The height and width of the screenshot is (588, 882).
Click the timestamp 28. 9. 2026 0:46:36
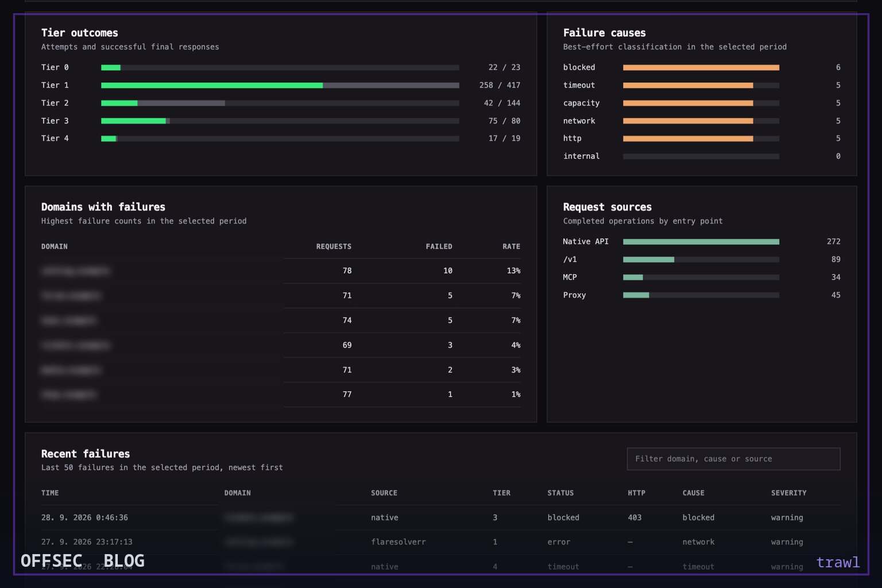click(x=84, y=517)
